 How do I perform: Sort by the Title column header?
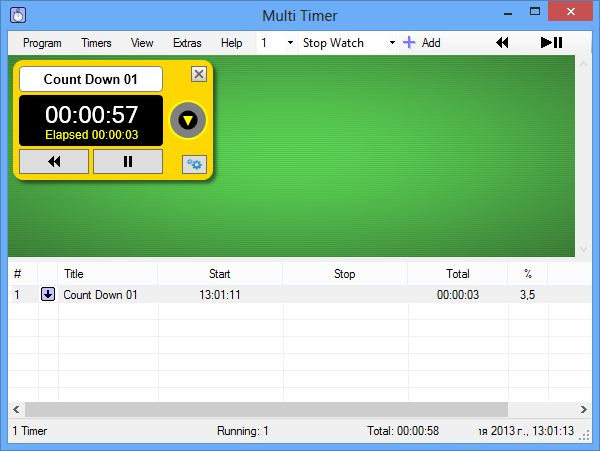coord(108,274)
